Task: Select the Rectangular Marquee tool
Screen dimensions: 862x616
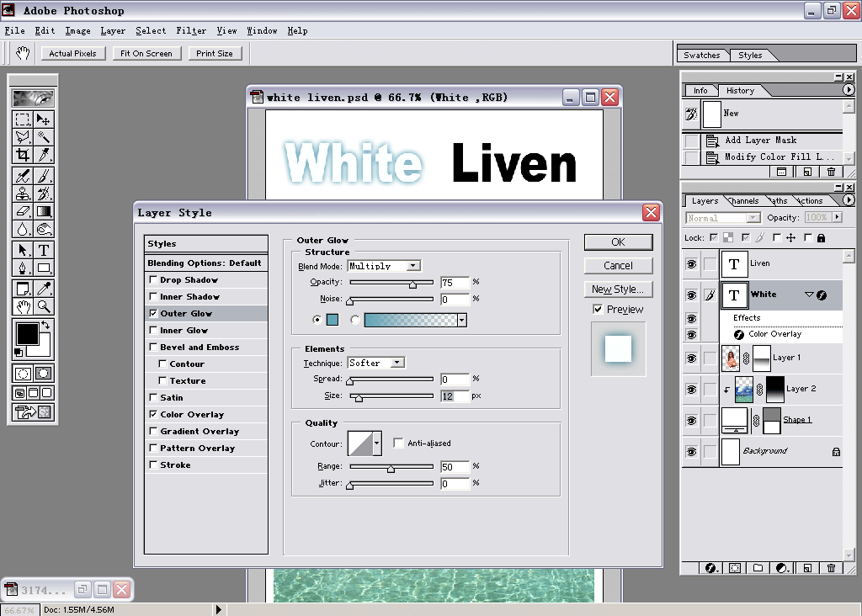Action: click(23, 119)
